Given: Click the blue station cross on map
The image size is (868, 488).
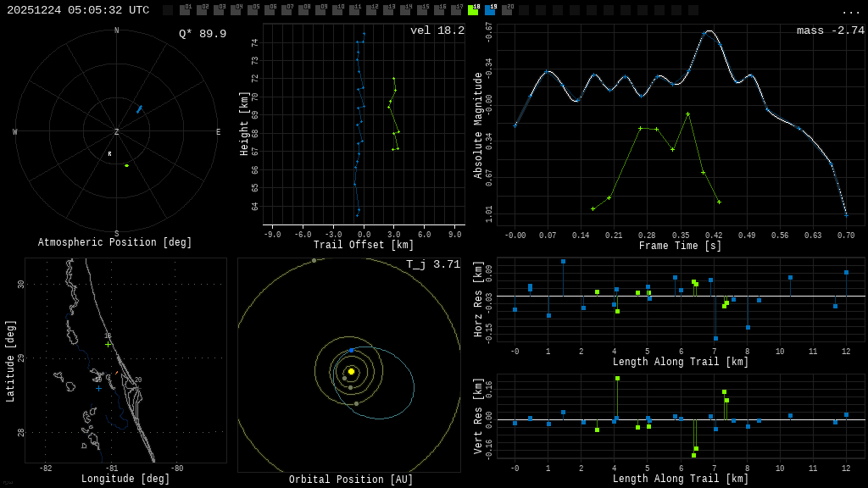Looking at the screenshot, I should point(98,388).
